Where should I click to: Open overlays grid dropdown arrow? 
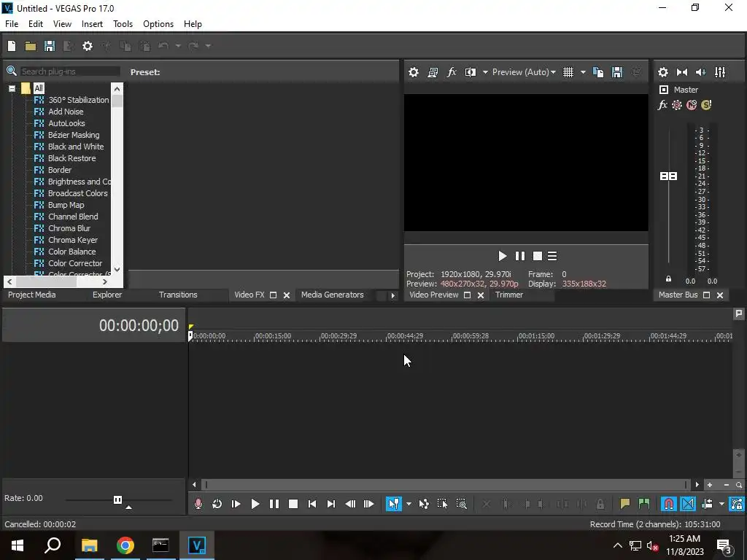tap(583, 72)
